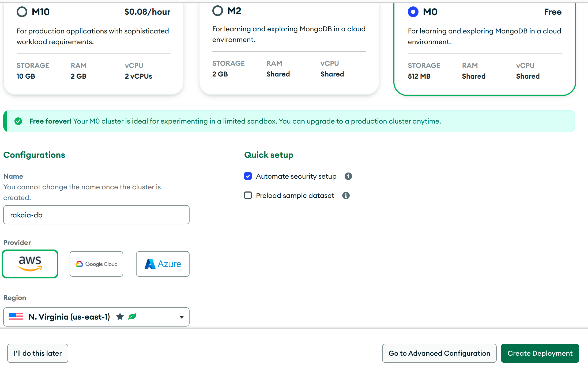Select the M0 Free tier radio
Screen dimensions: 588x372
413,12
